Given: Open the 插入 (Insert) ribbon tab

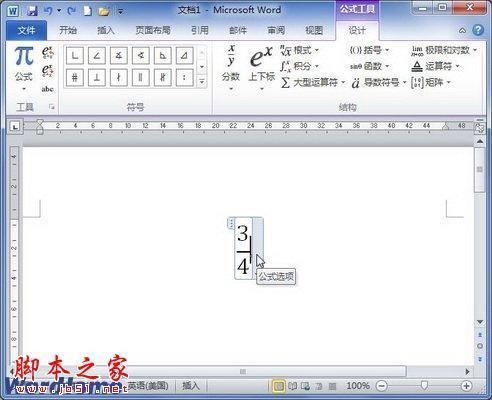Looking at the screenshot, I should [106, 31].
